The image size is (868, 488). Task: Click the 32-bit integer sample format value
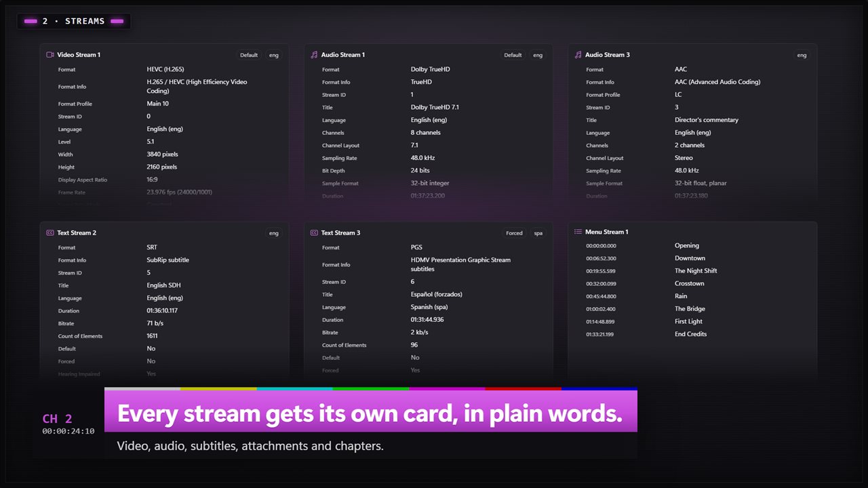(x=430, y=183)
